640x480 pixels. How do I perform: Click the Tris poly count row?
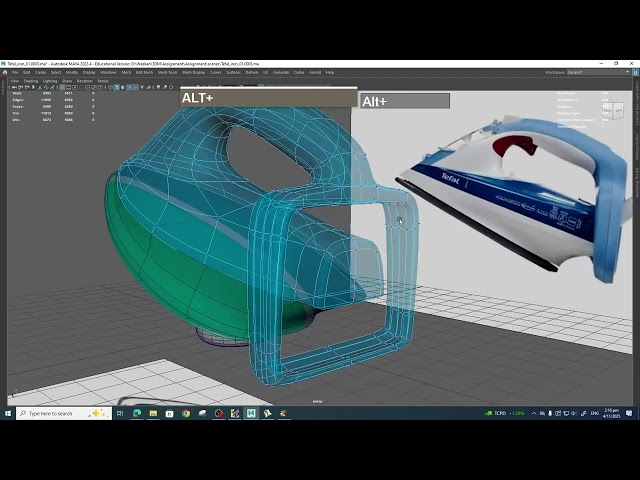(x=53, y=113)
